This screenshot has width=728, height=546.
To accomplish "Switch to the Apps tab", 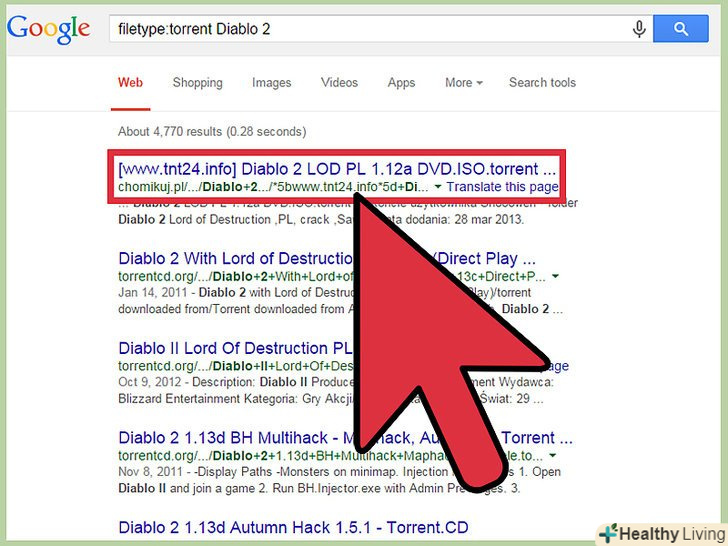I will (402, 83).
